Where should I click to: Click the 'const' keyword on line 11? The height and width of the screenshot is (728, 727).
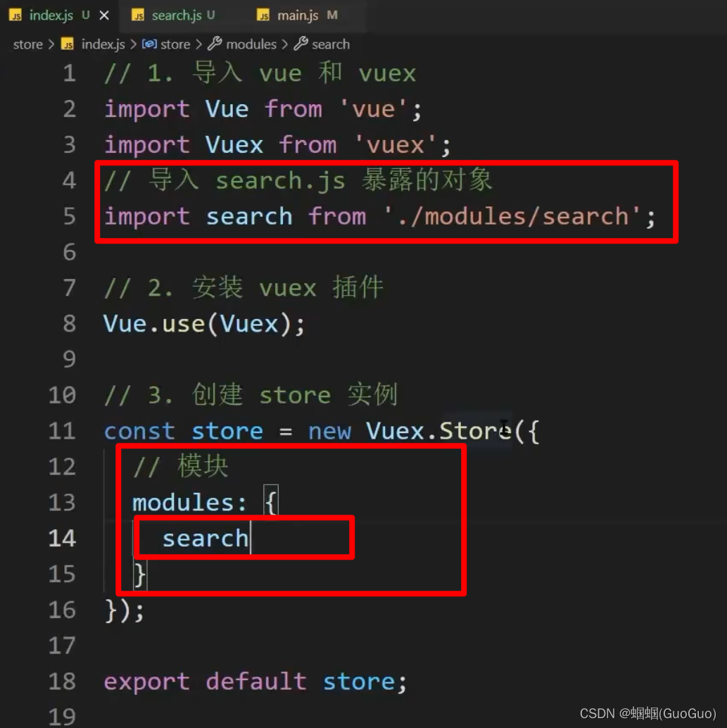point(139,431)
